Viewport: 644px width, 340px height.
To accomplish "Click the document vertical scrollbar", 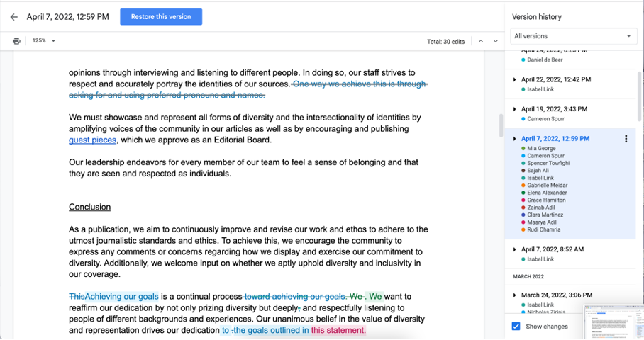I will pos(501,125).
